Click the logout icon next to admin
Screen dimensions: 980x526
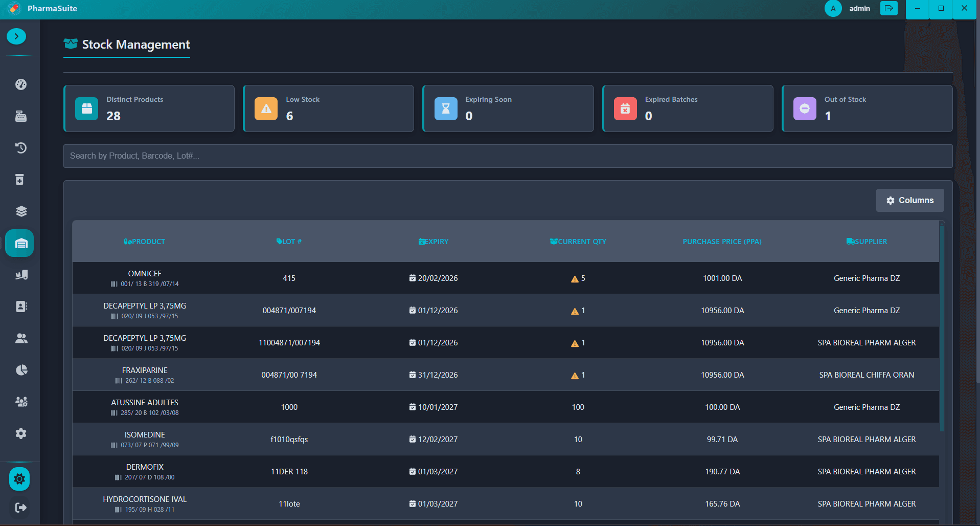[x=888, y=8]
